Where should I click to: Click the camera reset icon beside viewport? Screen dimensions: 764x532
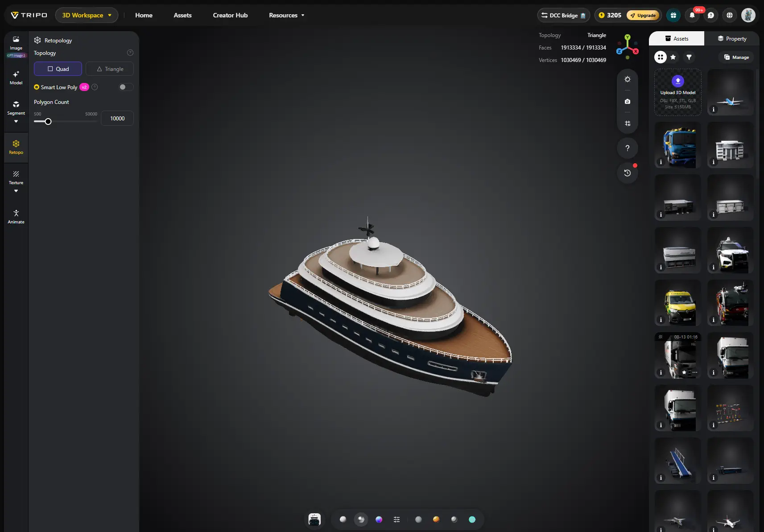628,102
